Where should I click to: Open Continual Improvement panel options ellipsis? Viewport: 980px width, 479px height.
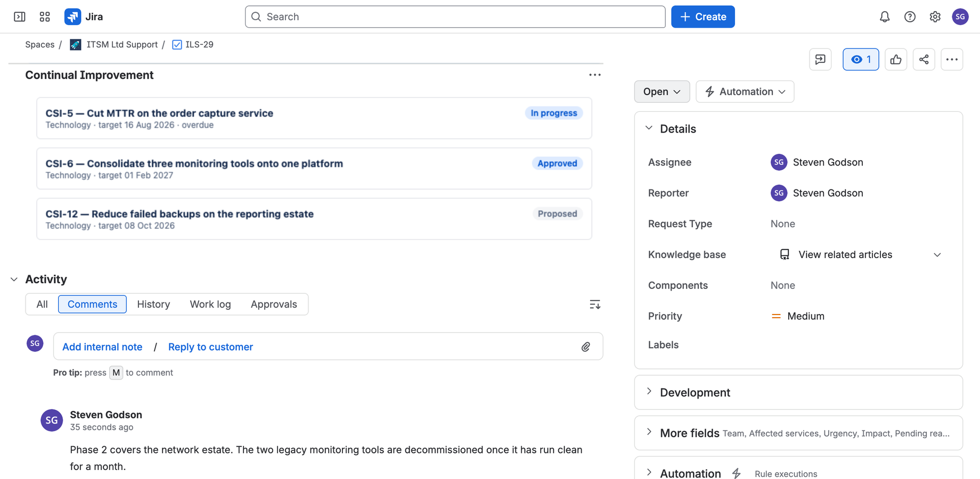click(x=595, y=75)
